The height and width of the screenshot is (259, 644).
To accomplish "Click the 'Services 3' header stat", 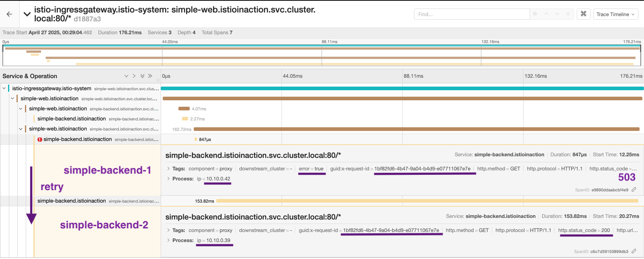I will 159,33.
